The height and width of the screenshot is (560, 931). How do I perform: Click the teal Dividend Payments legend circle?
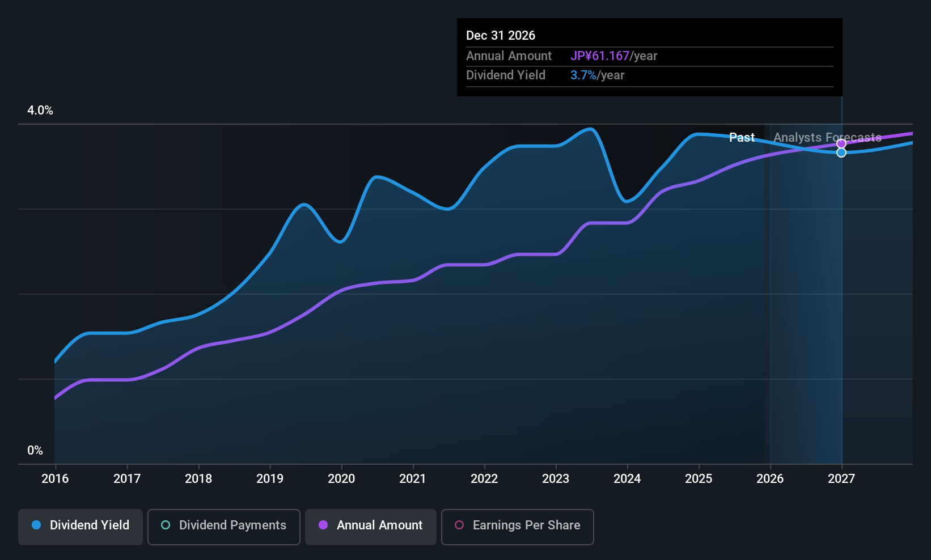(x=166, y=525)
